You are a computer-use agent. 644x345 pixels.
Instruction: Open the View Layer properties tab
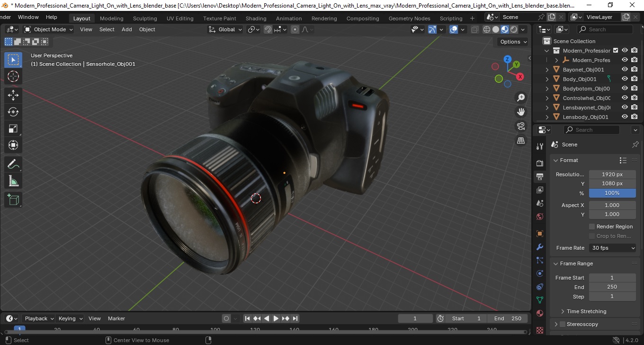coord(539,190)
